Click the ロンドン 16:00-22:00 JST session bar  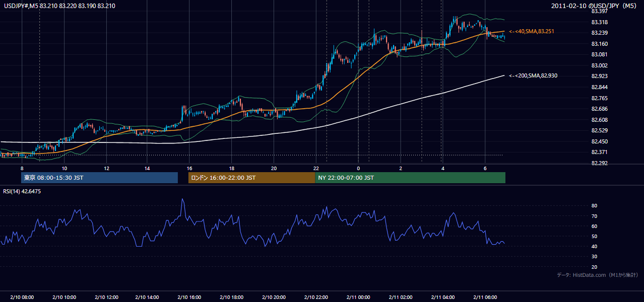click(x=251, y=178)
